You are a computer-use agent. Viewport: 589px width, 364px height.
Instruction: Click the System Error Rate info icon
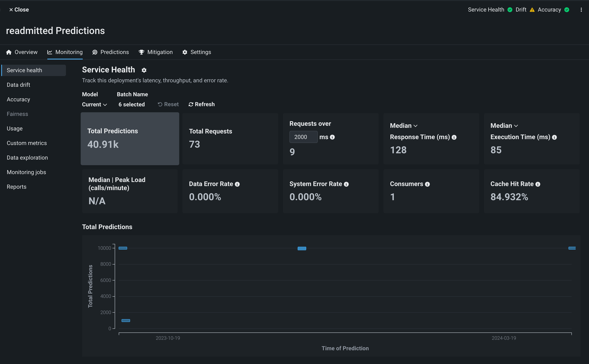coord(346,184)
